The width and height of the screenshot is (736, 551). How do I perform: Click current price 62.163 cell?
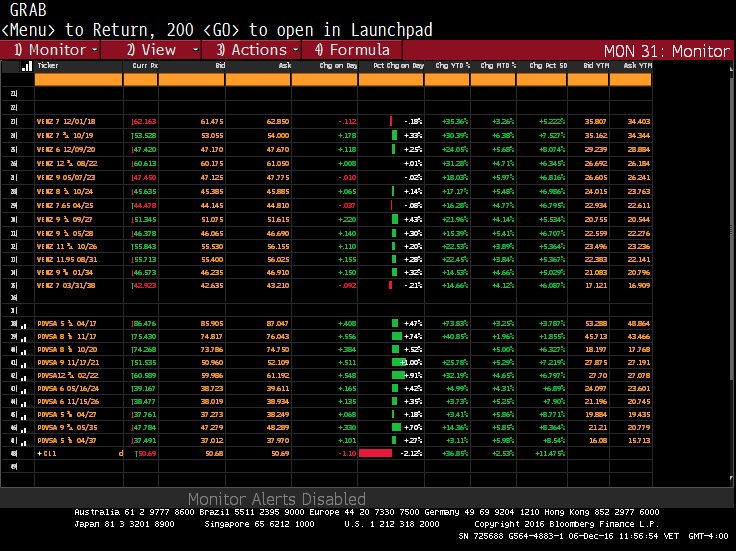[x=145, y=122]
